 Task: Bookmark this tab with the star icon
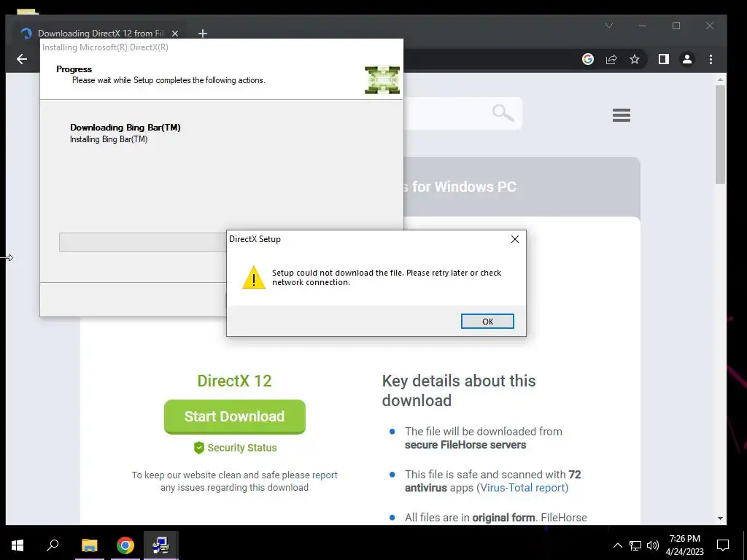pos(635,59)
